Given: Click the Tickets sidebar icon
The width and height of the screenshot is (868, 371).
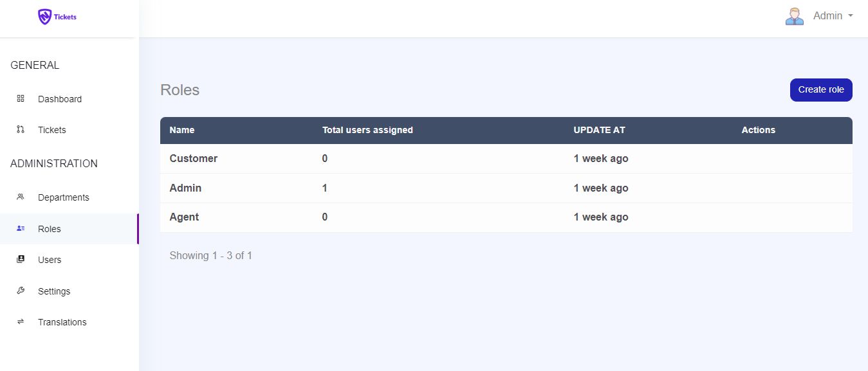Looking at the screenshot, I should [x=21, y=129].
